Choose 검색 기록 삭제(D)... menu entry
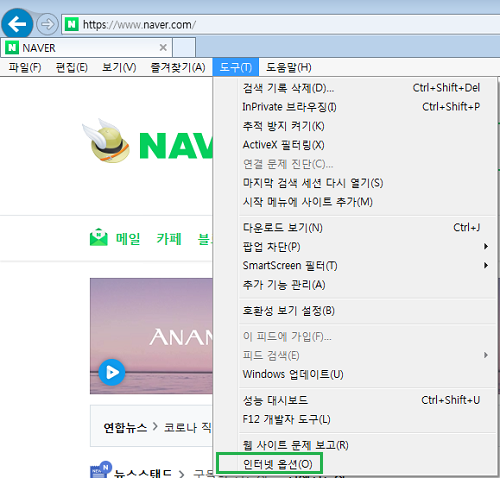Image resolution: width=500 pixels, height=478 pixels. tap(355, 88)
